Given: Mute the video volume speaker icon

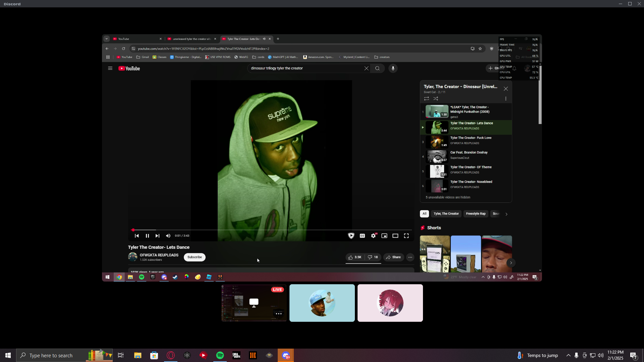Looking at the screenshot, I should [168, 236].
